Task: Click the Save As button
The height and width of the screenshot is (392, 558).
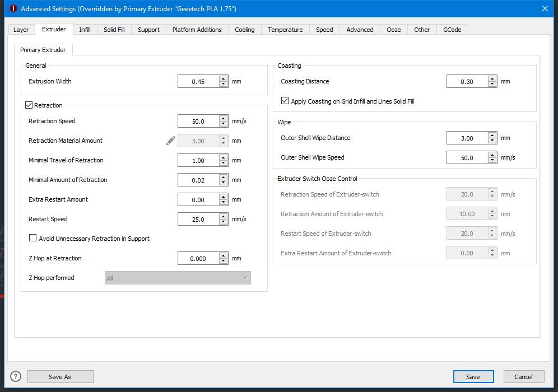Action: pyautogui.click(x=60, y=377)
